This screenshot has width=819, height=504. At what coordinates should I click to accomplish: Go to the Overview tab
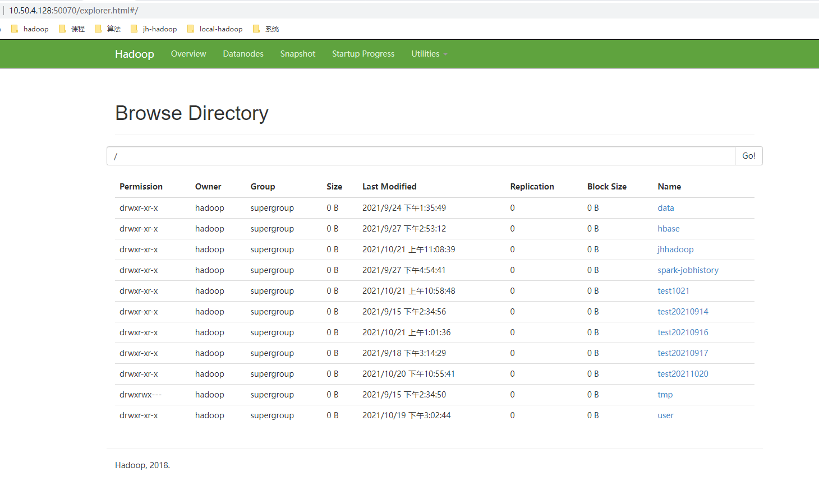click(x=188, y=54)
